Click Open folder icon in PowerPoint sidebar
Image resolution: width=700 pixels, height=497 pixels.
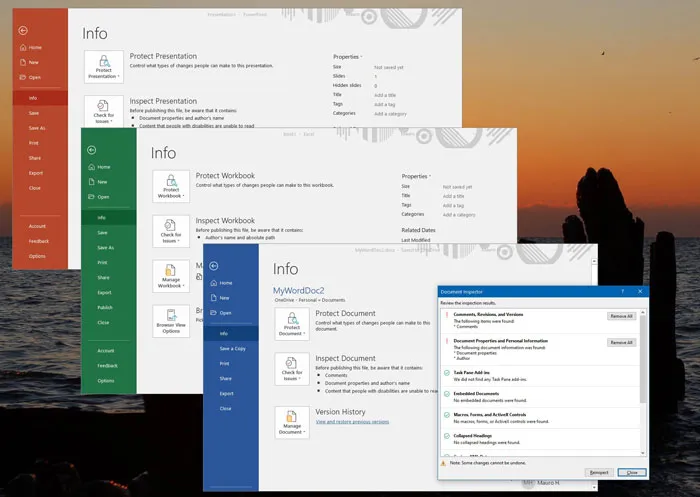pyautogui.click(x=23, y=77)
